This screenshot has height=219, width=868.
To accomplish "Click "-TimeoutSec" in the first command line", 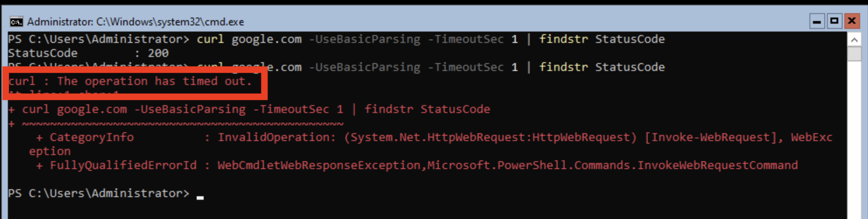I will coord(465,39).
